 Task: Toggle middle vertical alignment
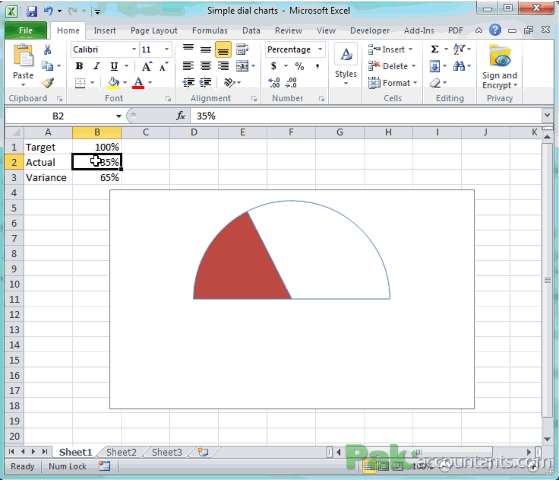coord(206,50)
